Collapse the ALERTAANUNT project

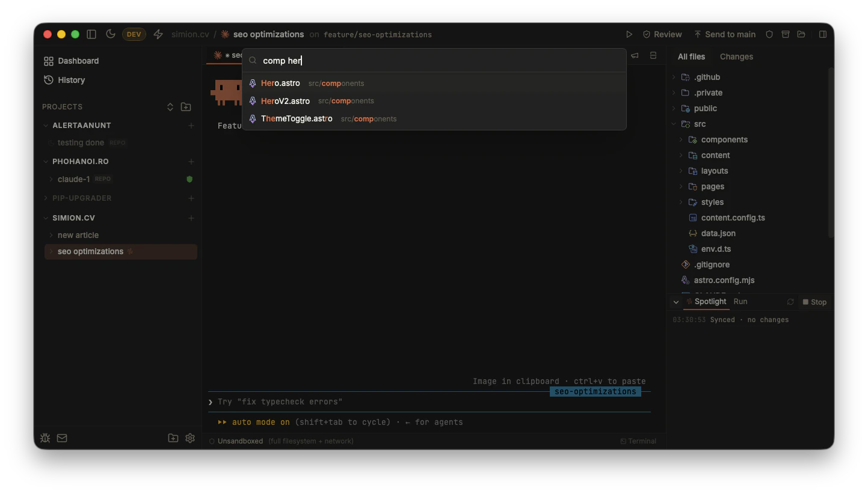pos(46,126)
